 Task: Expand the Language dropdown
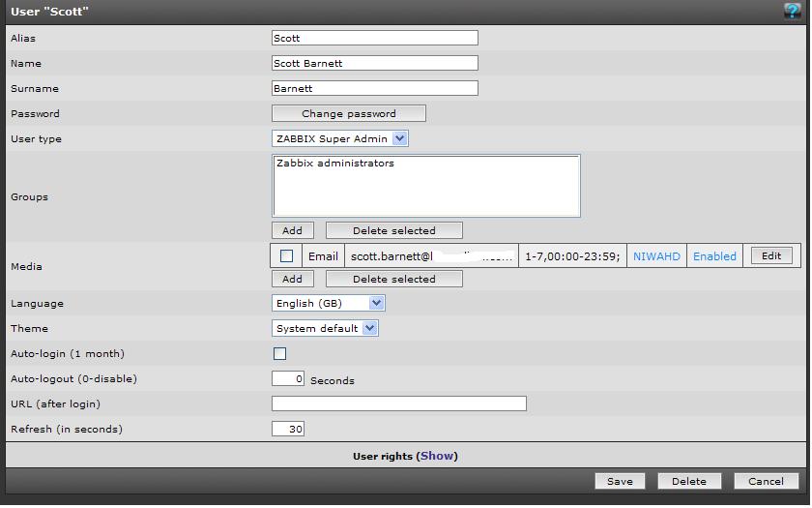coord(329,304)
